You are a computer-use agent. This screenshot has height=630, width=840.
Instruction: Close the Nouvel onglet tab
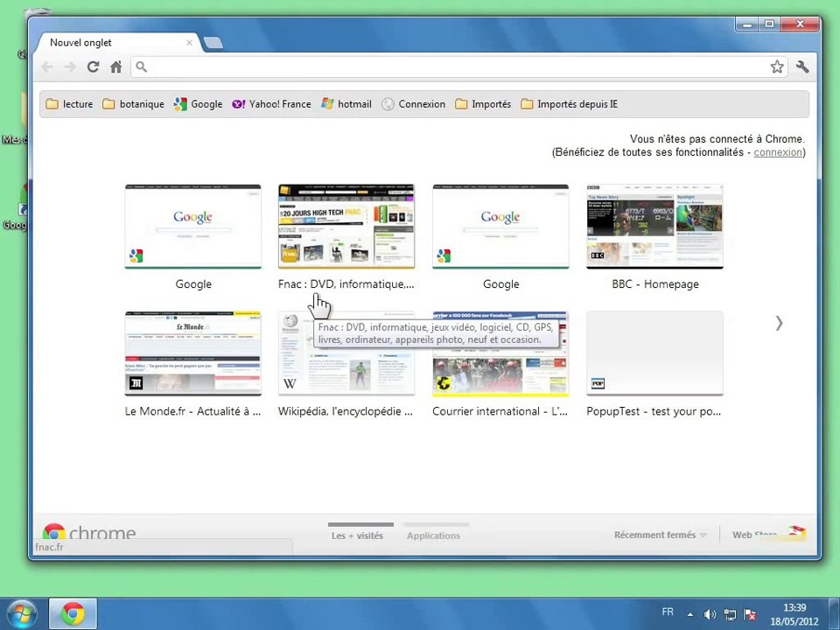189,42
